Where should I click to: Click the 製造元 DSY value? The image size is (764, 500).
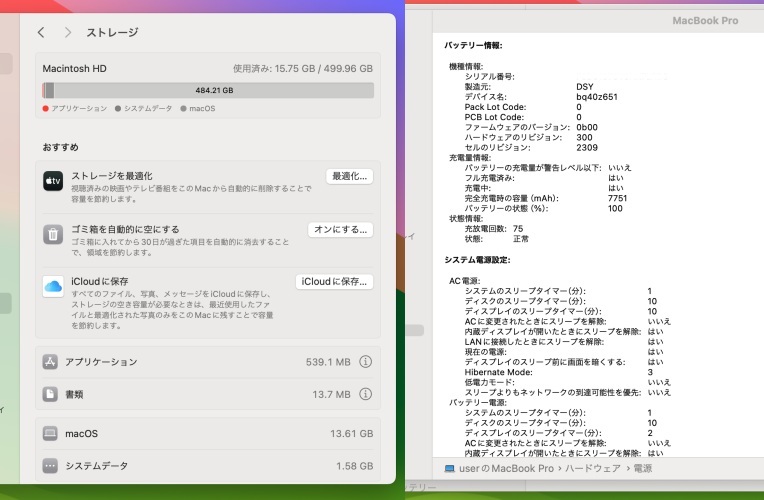585,87
